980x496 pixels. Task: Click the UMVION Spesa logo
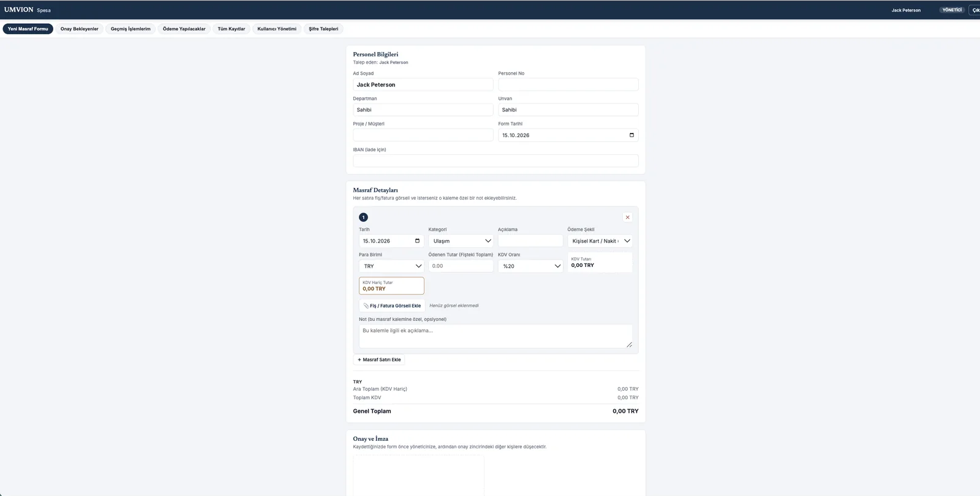28,10
